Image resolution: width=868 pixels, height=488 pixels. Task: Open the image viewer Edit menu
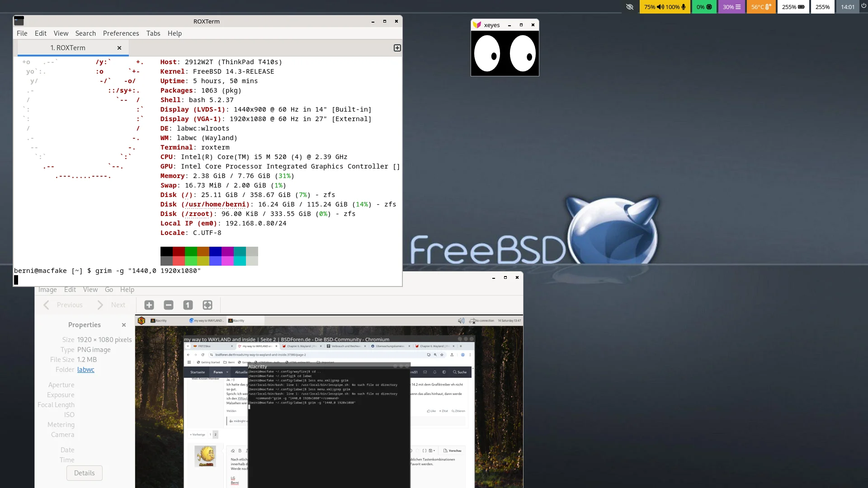click(x=70, y=290)
